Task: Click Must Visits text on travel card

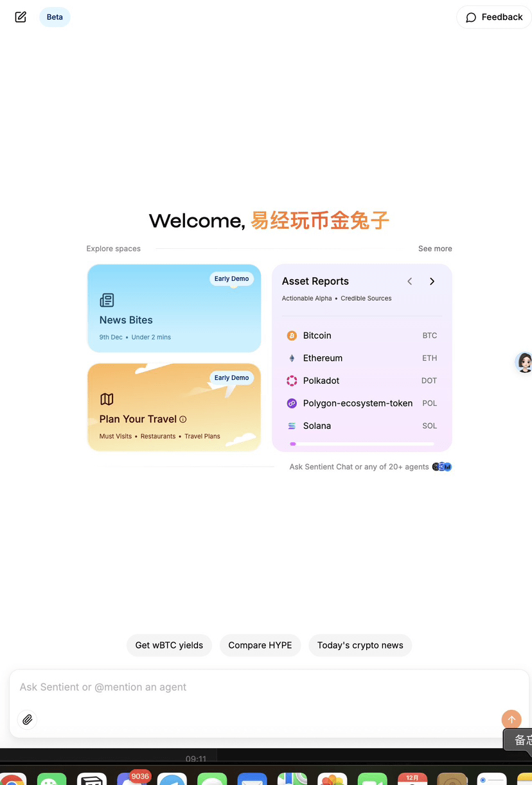Action: (x=116, y=436)
